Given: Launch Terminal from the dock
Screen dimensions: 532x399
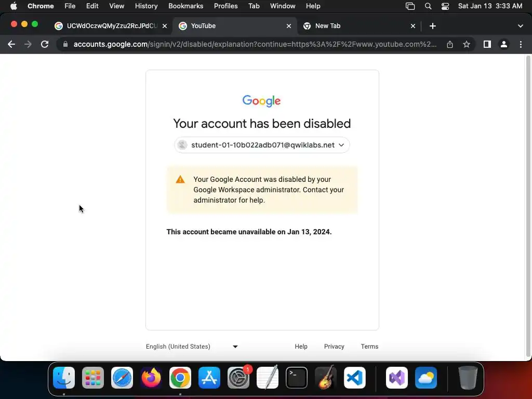Looking at the screenshot, I should point(297,378).
